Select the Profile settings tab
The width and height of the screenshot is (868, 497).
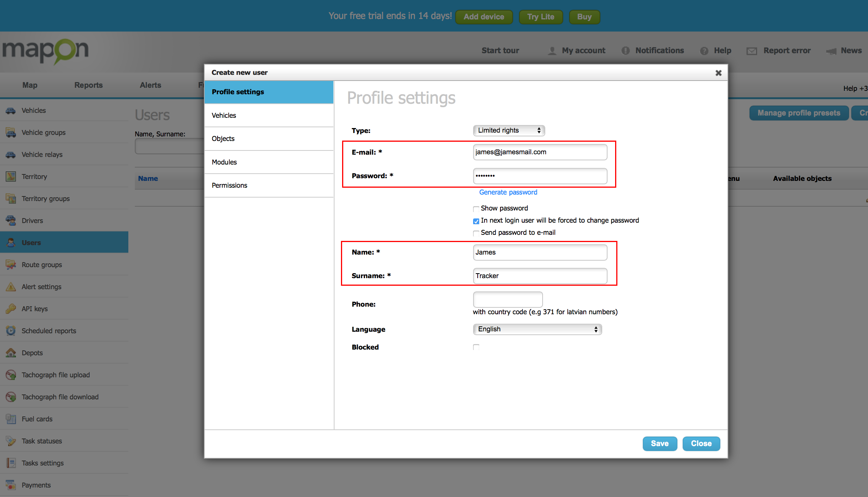tap(269, 92)
